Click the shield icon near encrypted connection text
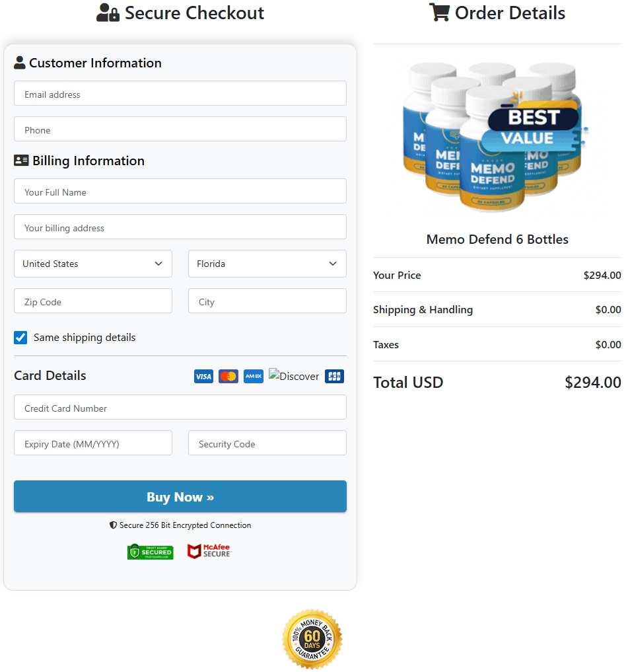This screenshot has width=628, height=672. click(x=112, y=525)
